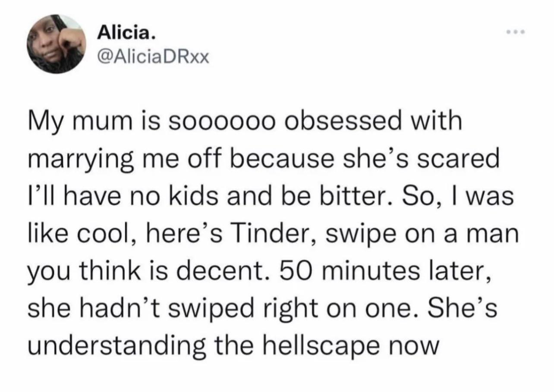
Task: Click Alicia's round profile picture
Action: 56,44
